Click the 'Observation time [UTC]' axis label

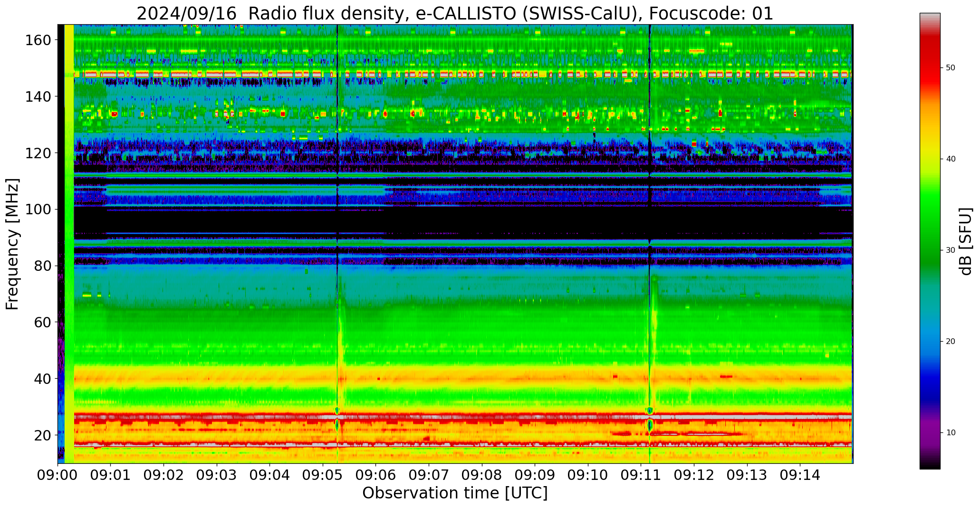coord(455,493)
